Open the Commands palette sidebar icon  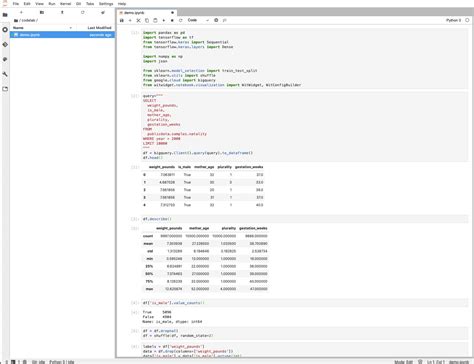5,59
